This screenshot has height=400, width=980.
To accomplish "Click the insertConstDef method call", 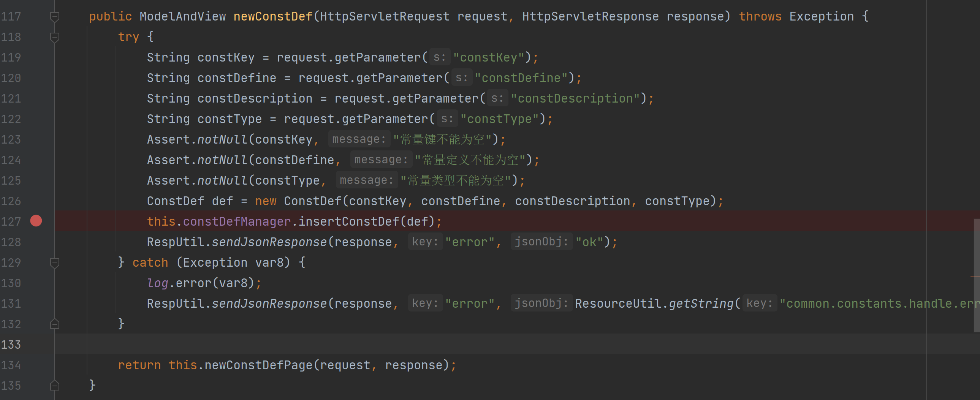I will coord(348,221).
